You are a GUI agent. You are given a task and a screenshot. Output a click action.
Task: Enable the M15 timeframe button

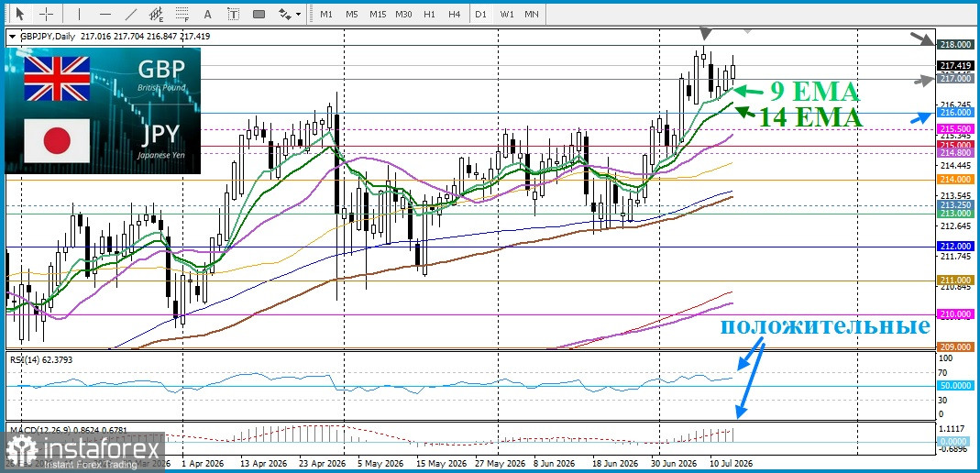[378, 14]
